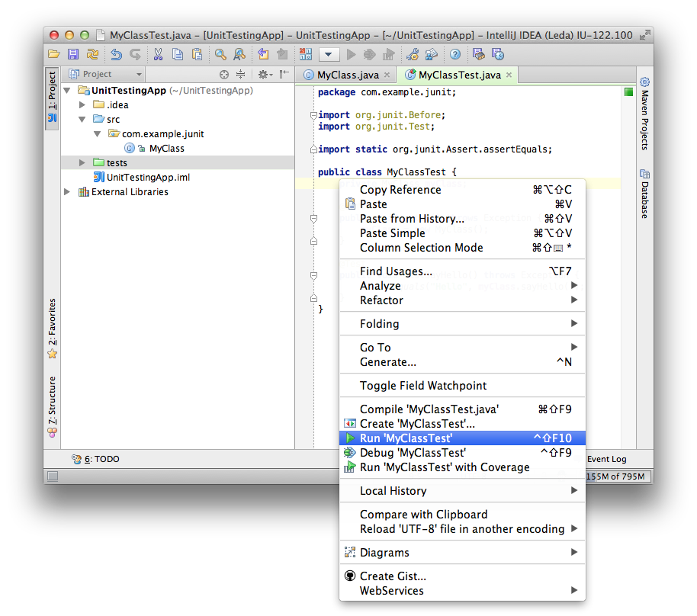Choose Column Selection Mode menu item
Image resolution: width=697 pixels, height=616 pixels.
tap(462, 248)
